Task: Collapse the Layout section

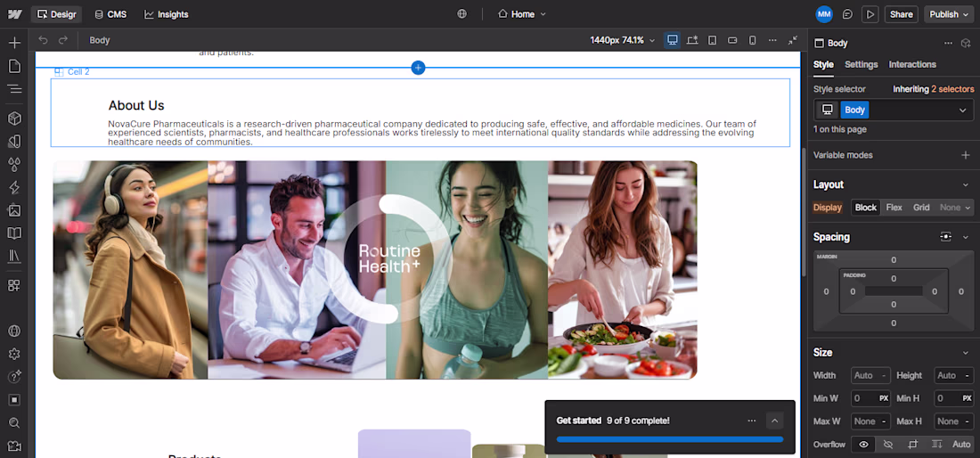Action: click(x=965, y=184)
